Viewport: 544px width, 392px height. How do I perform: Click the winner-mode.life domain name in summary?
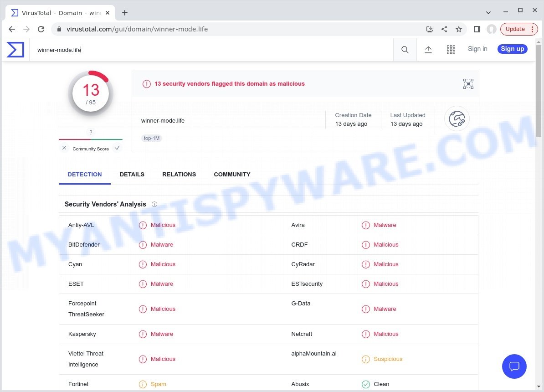coord(163,121)
